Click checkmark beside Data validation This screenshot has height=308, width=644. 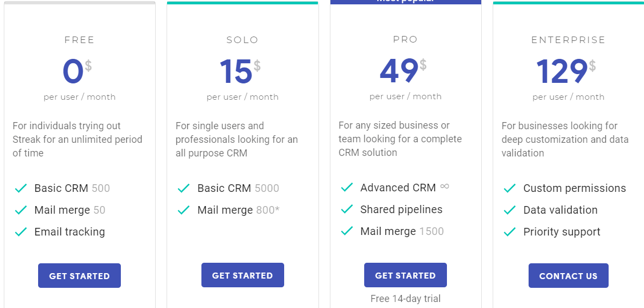pyautogui.click(x=510, y=210)
